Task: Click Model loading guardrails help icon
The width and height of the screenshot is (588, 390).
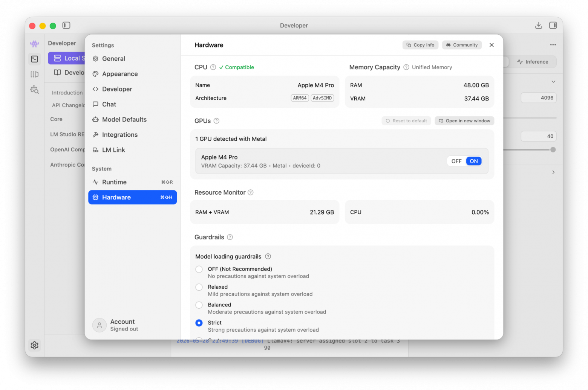Action: 268,257
